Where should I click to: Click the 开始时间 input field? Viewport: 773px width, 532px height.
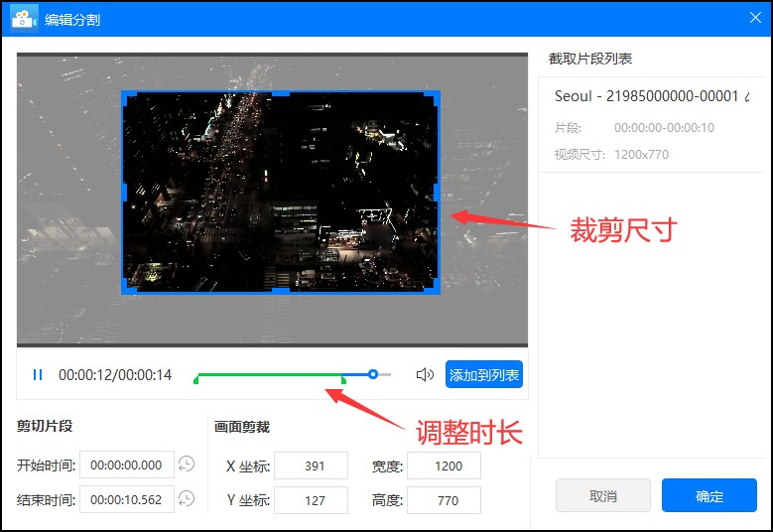point(127,465)
